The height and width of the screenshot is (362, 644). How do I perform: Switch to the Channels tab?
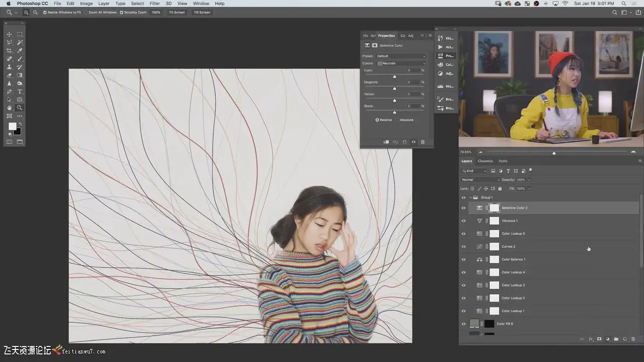coord(485,161)
